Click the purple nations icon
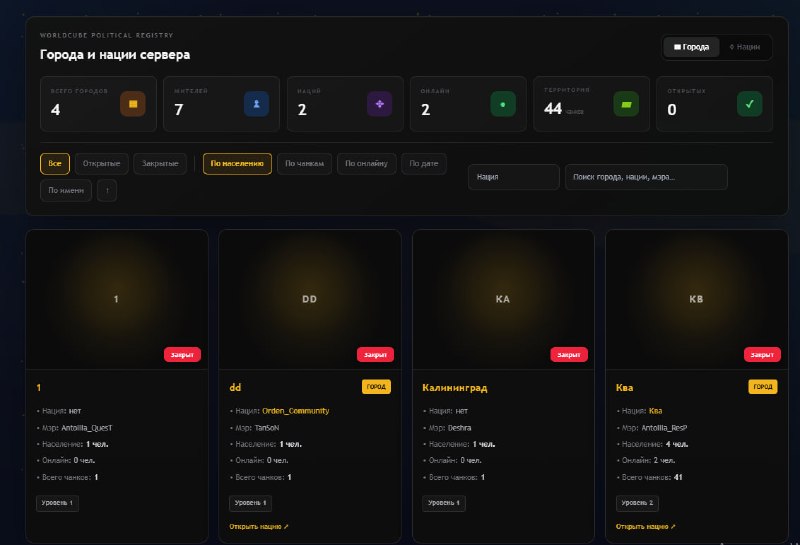800x545 pixels. (x=380, y=104)
